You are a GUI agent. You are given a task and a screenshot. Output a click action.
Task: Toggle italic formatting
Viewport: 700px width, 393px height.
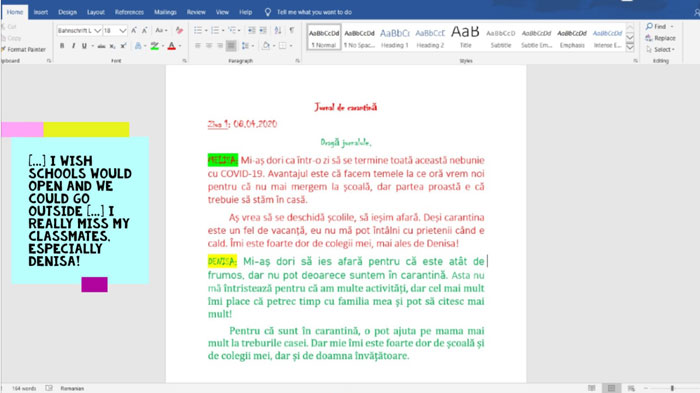pyautogui.click(x=73, y=46)
